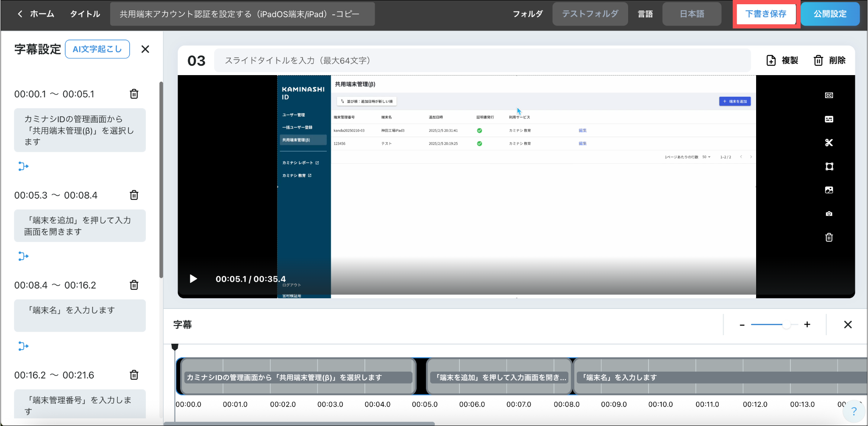
Task: Open the テストフォルダ folder dropdown
Action: click(x=590, y=14)
